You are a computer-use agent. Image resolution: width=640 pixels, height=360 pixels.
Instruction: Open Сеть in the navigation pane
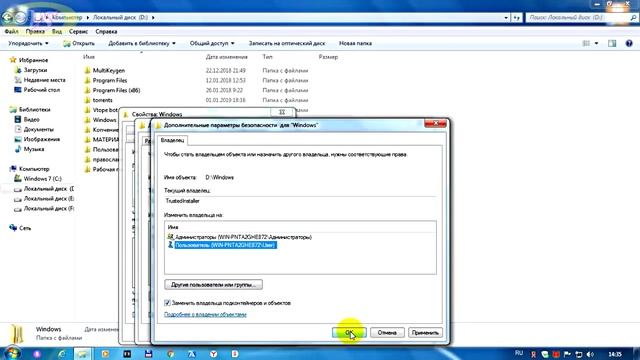[x=25, y=228]
